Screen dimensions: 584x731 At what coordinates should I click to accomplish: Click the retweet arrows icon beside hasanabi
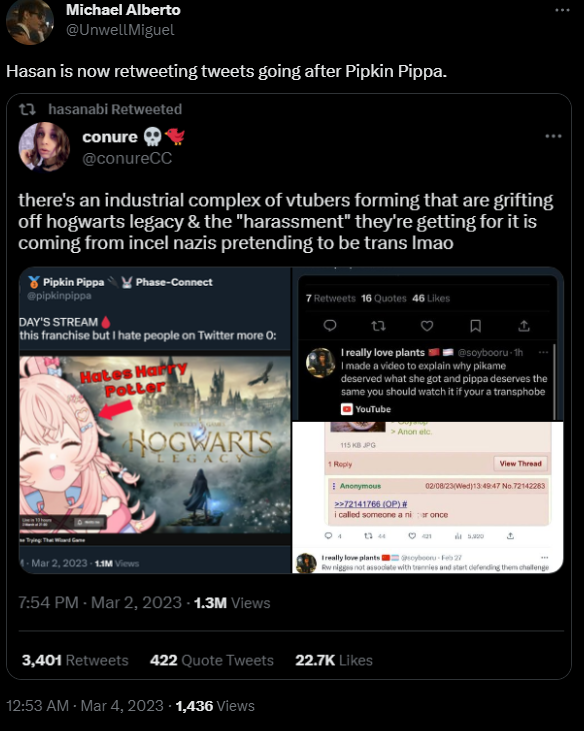click(x=27, y=110)
